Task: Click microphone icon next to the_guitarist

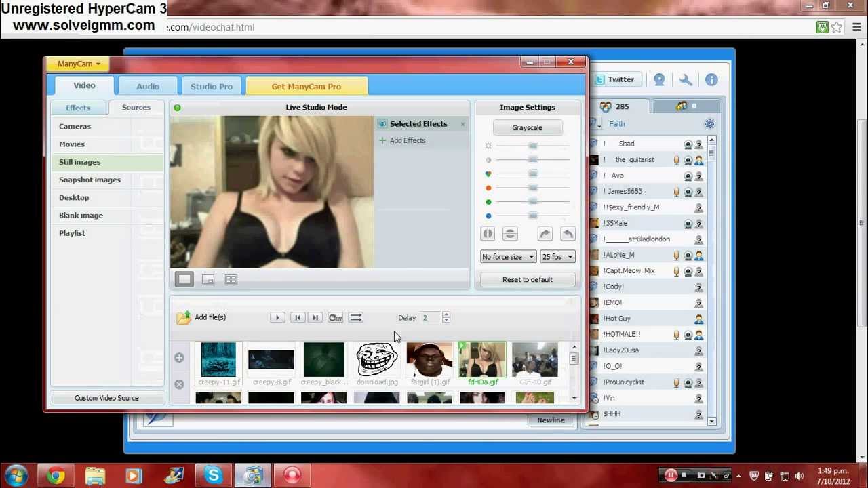Action: 676,160
